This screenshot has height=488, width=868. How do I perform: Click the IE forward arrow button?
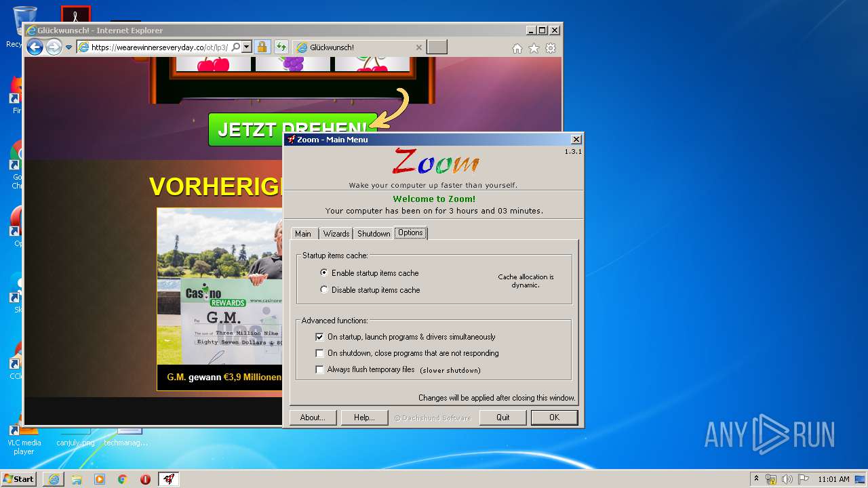(x=54, y=47)
